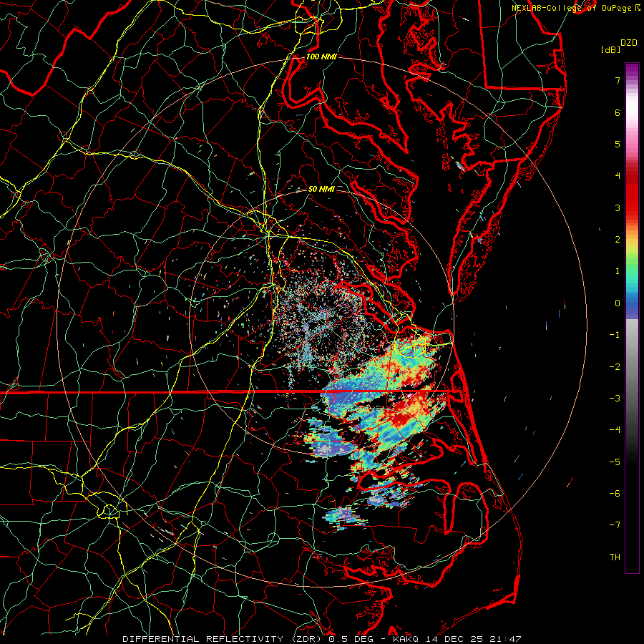
Task: Click the -5 value on the color scale
Action: tap(615, 462)
